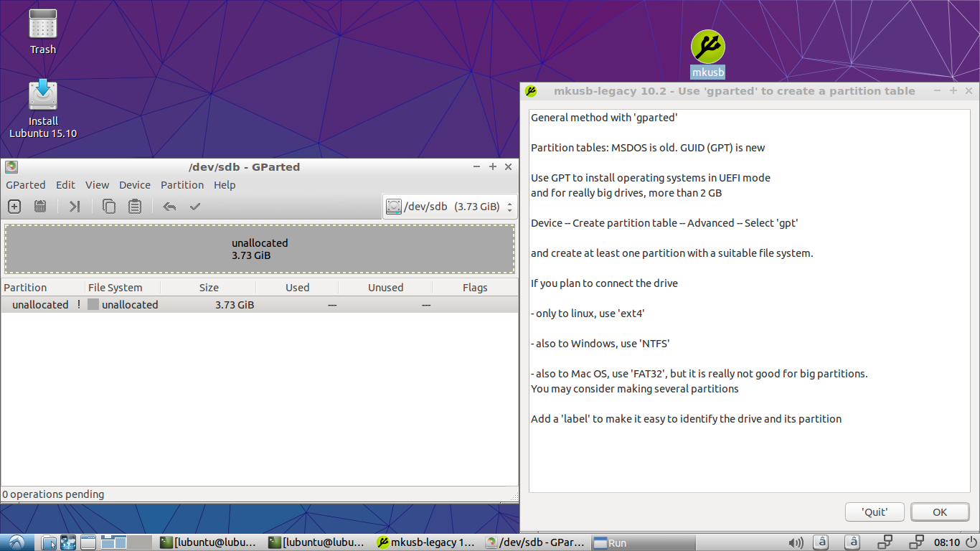Click the clock showing 08:10
Viewport: 980px width, 551px height.
click(947, 543)
